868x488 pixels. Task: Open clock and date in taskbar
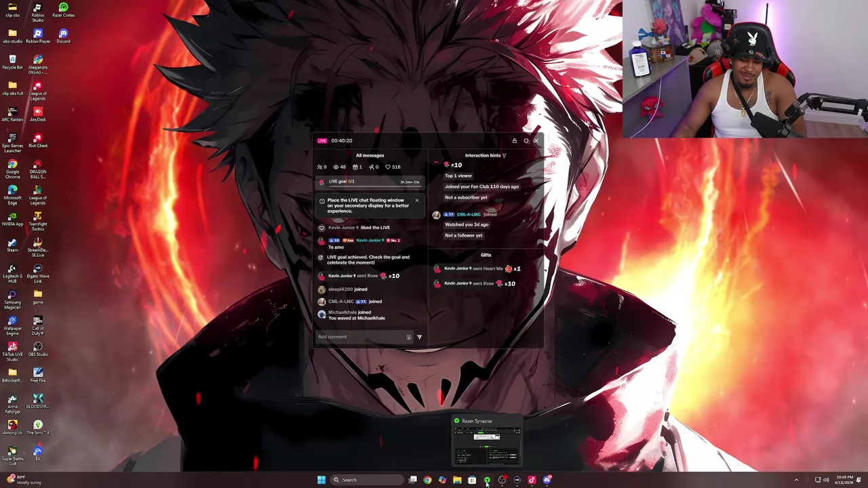tap(845, 480)
